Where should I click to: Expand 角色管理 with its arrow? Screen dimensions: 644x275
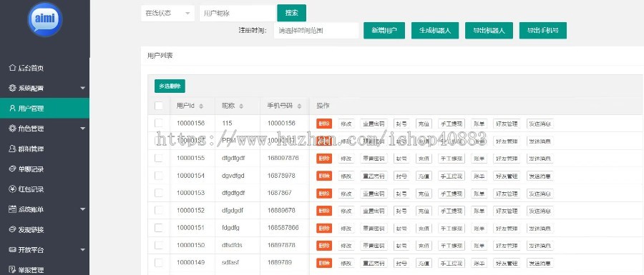[82, 129]
